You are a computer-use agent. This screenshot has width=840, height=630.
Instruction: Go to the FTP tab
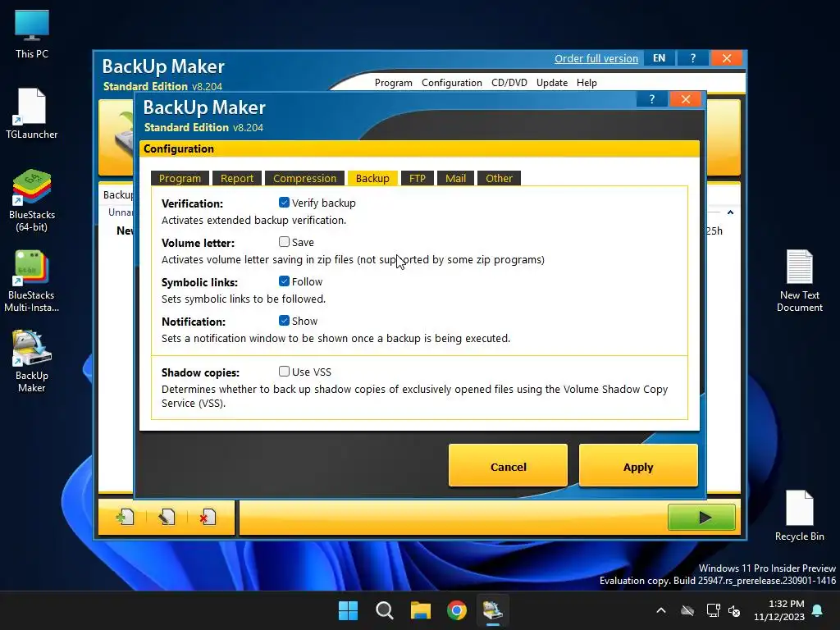(x=418, y=178)
